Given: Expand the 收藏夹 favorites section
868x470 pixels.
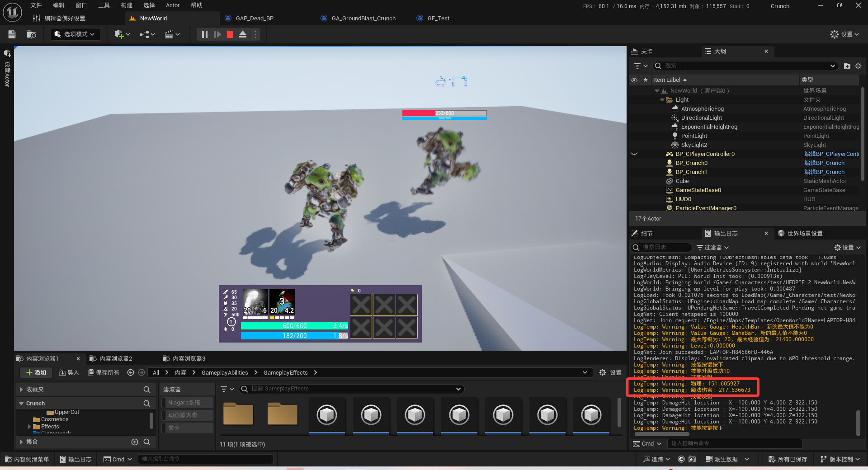Looking at the screenshot, I should (21, 389).
